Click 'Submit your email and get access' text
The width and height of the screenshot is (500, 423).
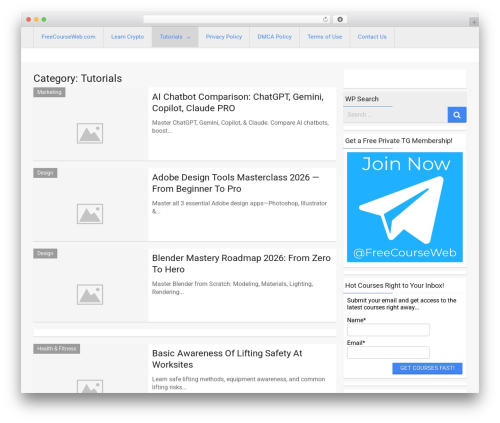coord(401,304)
